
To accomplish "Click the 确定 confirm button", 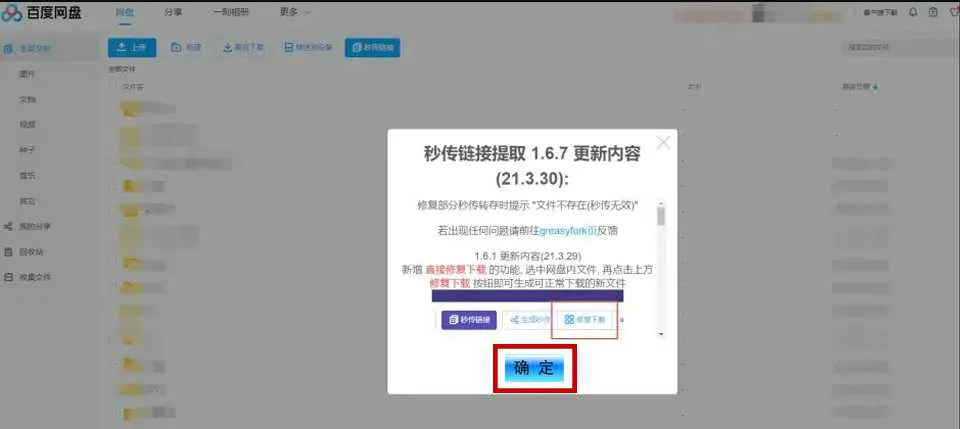I will [534, 368].
